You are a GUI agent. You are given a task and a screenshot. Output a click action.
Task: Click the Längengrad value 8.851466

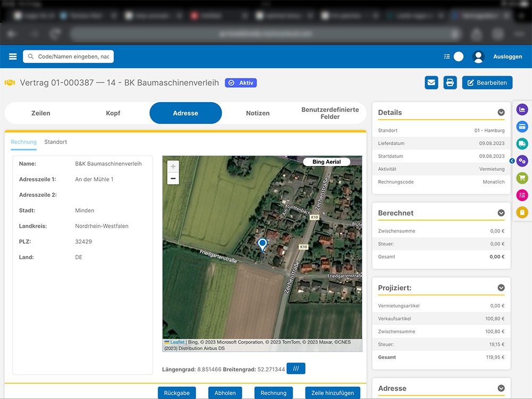209,369
